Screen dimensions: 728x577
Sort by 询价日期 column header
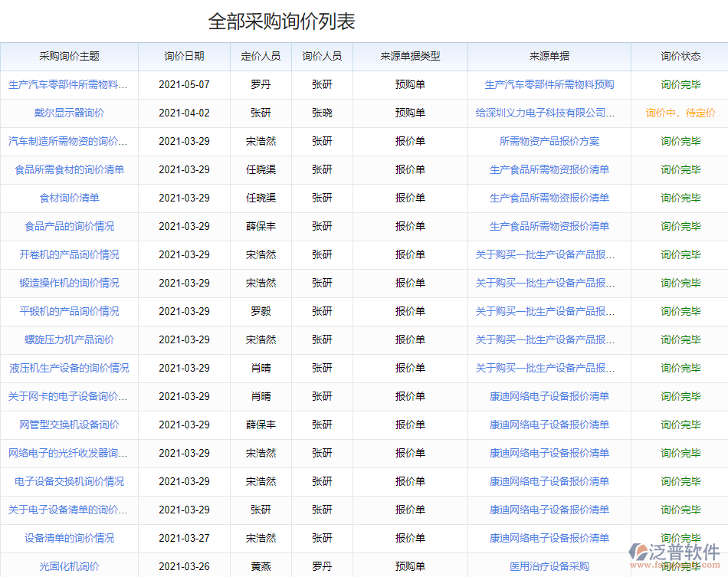[184, 56]
